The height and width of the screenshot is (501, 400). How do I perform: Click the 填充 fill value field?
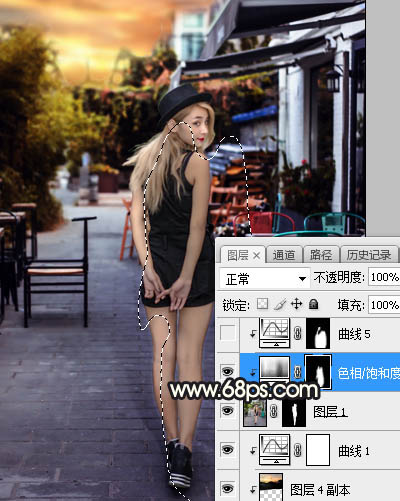point(384,305)
